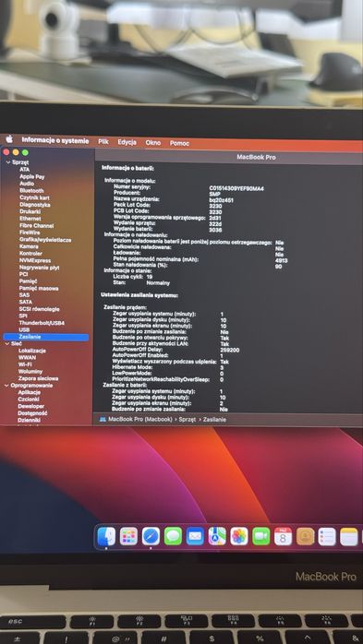Image resolution: width=363 pixels, height=644 pixels.
Task: Select Dostępność in the sidebar
Action: (32, 413)
